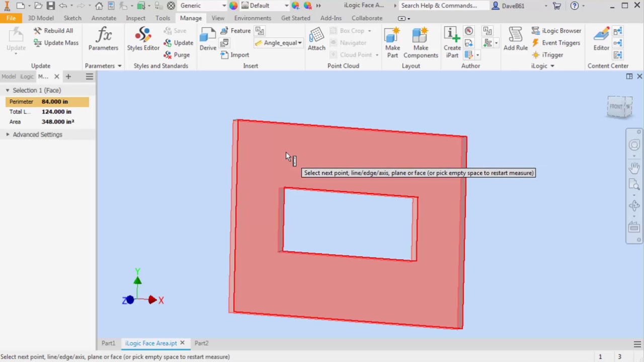Click the Save disk icon
Image resolution: width=644 pixels, height=362 pixels.
(51, 6)
